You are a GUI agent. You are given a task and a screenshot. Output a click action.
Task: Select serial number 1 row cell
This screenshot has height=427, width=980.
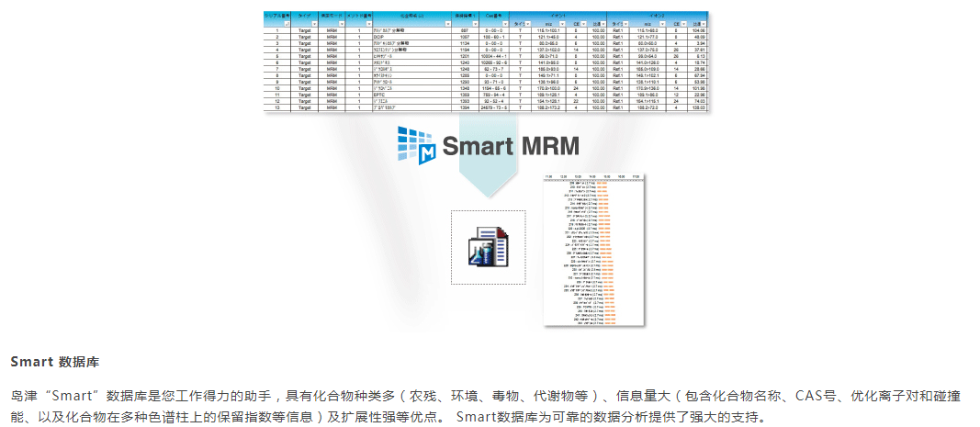click(x=277, y=30)
